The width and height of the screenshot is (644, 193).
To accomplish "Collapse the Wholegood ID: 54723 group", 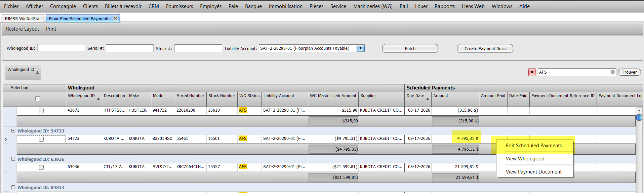I will pos(13,131).
